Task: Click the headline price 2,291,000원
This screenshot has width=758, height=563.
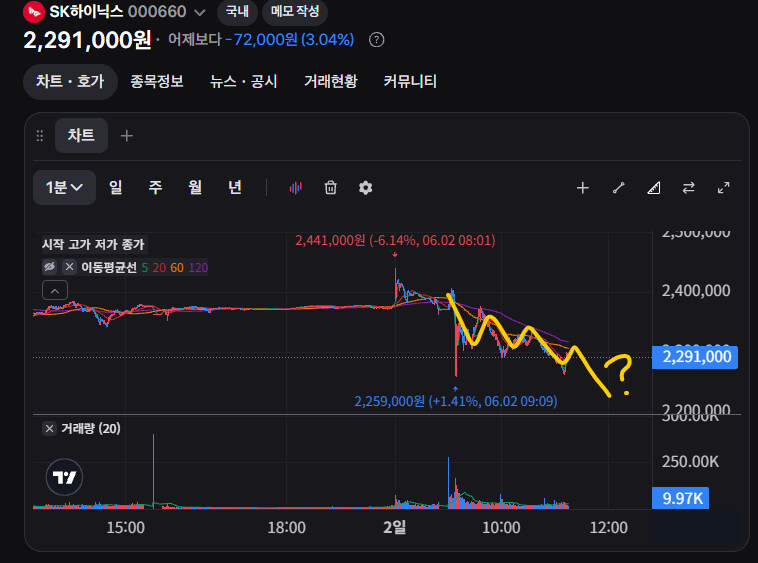Action: pos(87,40)
